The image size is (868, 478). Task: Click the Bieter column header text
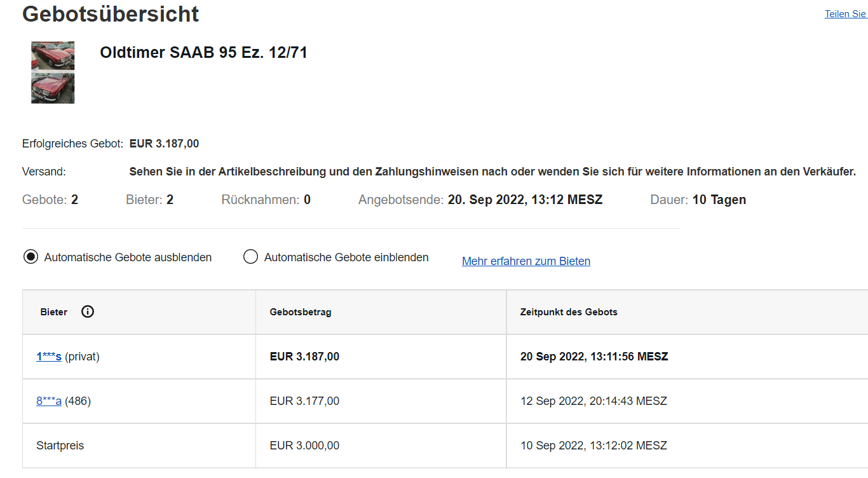click(x=54, y=312)
